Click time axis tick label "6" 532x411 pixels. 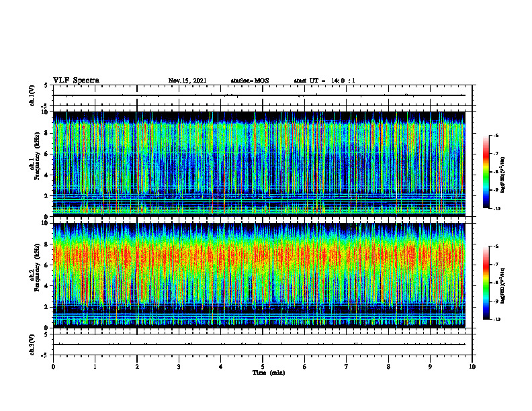305,367
